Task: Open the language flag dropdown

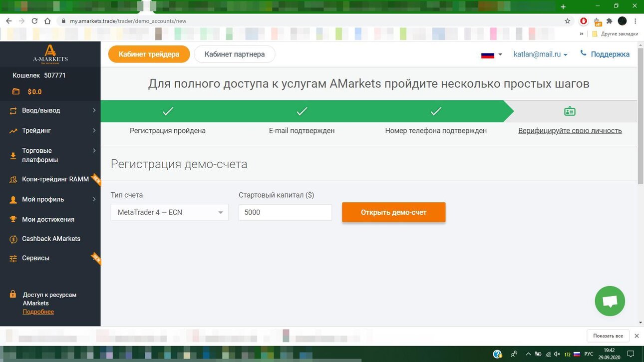Action: point(492,54)
